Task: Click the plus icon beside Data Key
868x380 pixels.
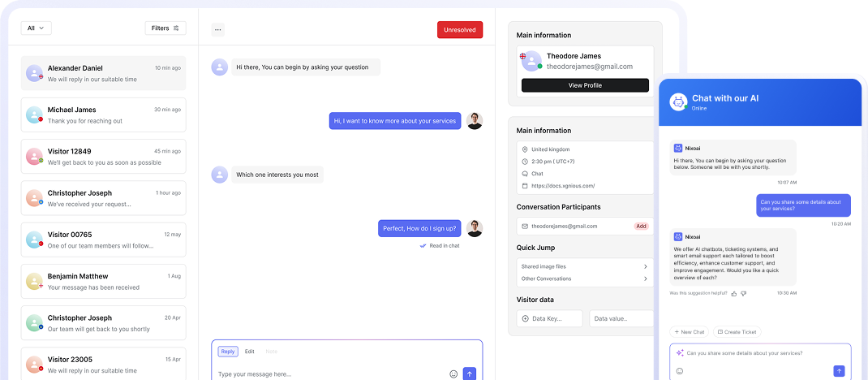Action: point(525,319)
